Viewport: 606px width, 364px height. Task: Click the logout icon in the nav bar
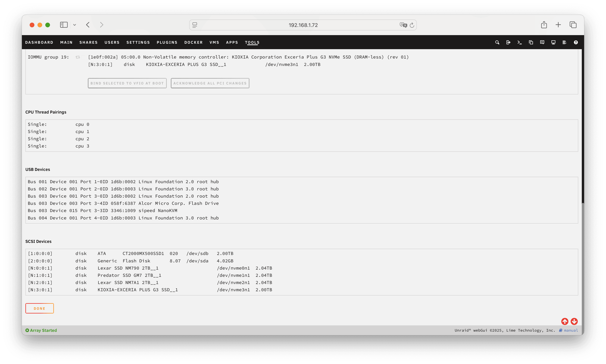coord(508,43)
